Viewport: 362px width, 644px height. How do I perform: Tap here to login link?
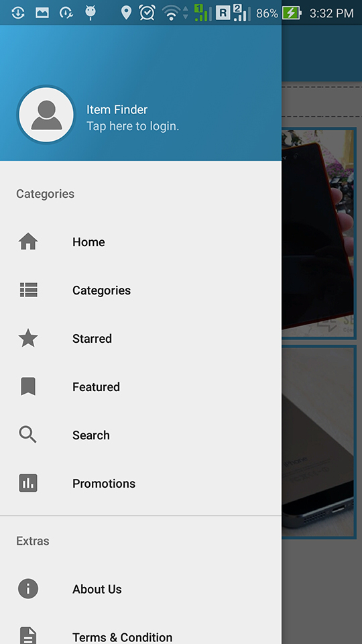(133, 126)
